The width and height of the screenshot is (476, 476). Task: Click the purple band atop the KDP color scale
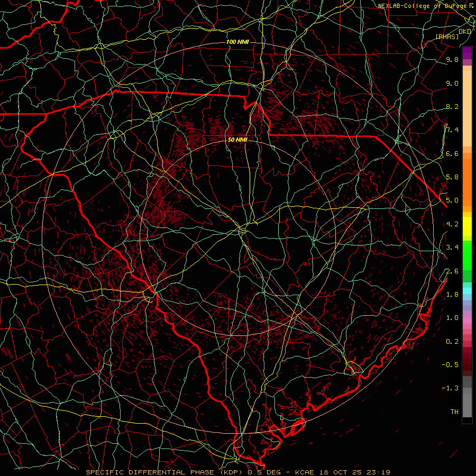[467, 53]
